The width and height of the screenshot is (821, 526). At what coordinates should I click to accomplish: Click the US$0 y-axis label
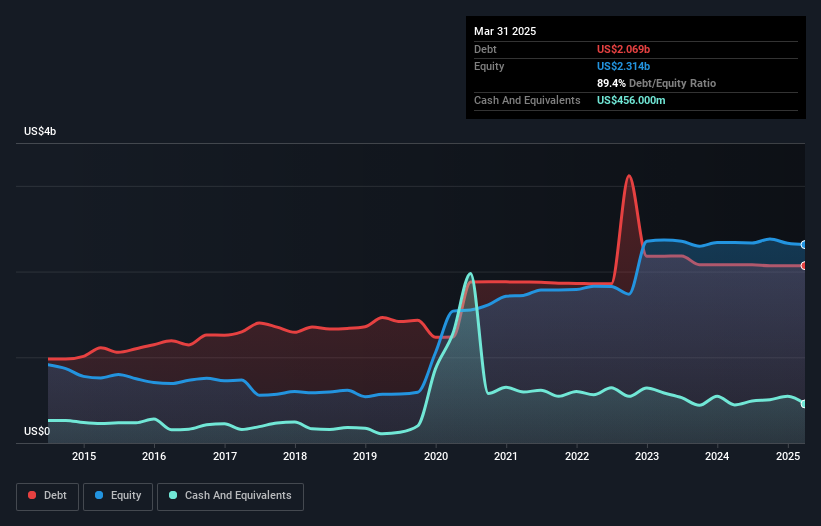coord(37,431)
